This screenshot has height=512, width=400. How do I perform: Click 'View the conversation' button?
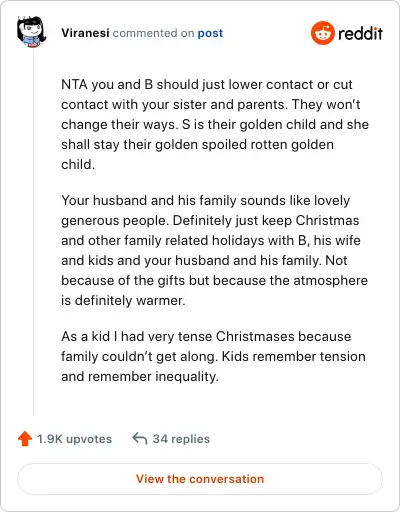click(x=200, y=479)
